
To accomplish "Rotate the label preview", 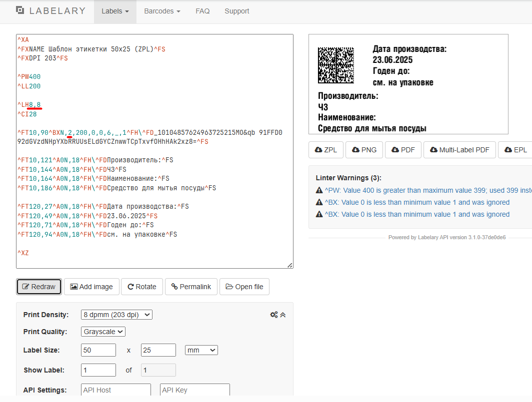I will 142,287.
